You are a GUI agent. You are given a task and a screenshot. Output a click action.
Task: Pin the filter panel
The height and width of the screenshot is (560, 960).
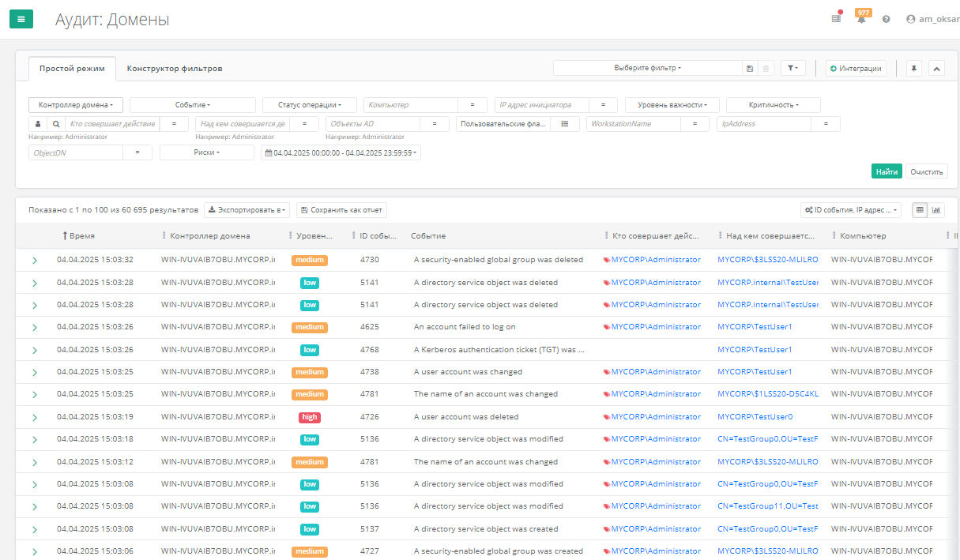click(914, 69)
